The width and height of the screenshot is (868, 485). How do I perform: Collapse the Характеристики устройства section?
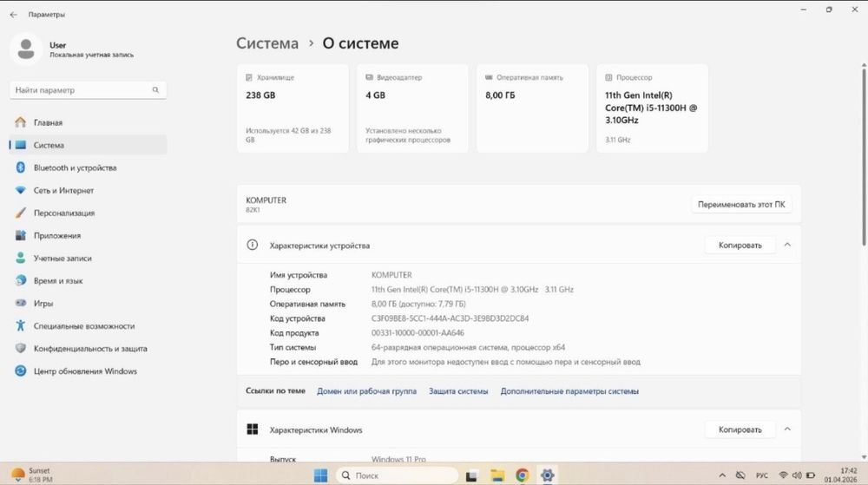(x=787, y=245)
